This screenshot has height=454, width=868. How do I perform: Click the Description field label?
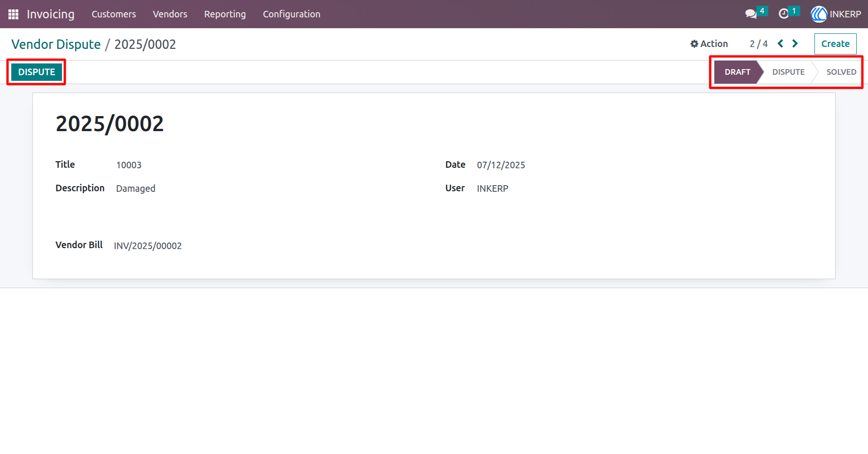click(80, 188)
